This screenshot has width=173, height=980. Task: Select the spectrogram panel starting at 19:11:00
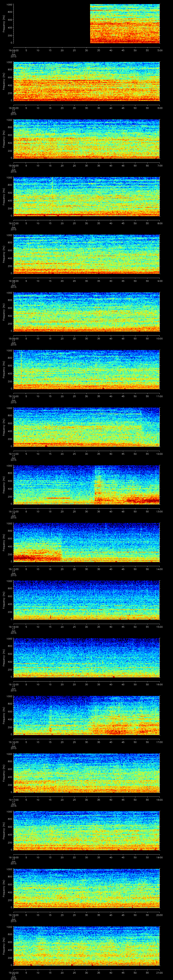coord(87,427)
